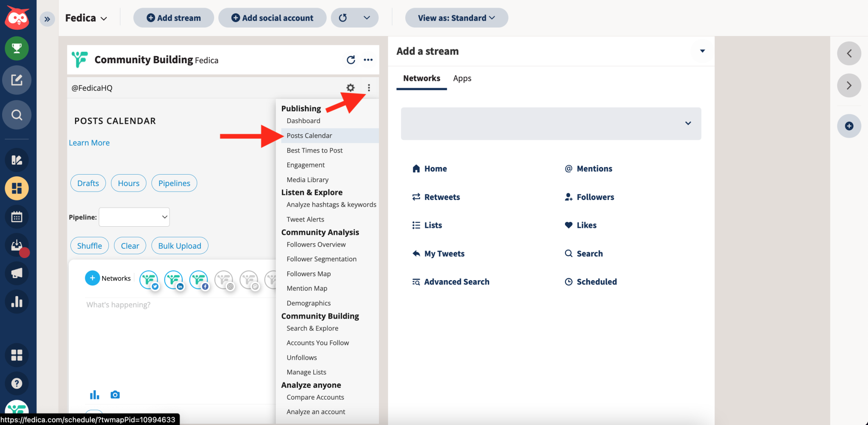Attach a photo using the camera icon

point(115,394)
